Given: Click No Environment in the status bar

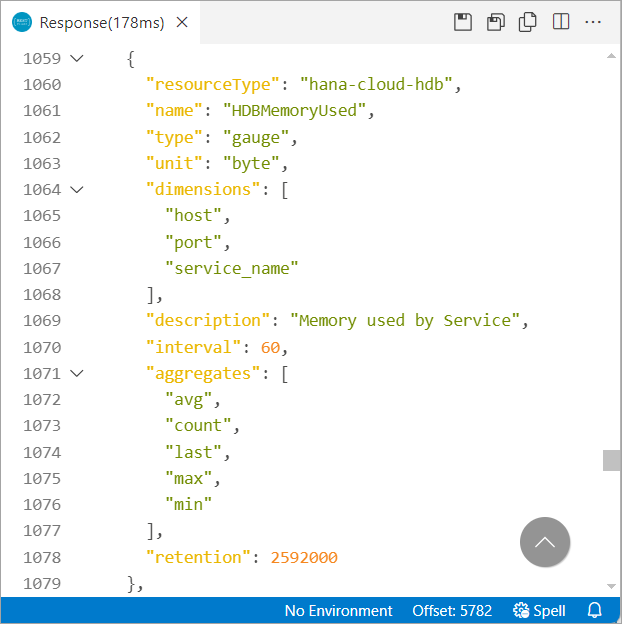Looking at the screenshot, I should [338, 610].
